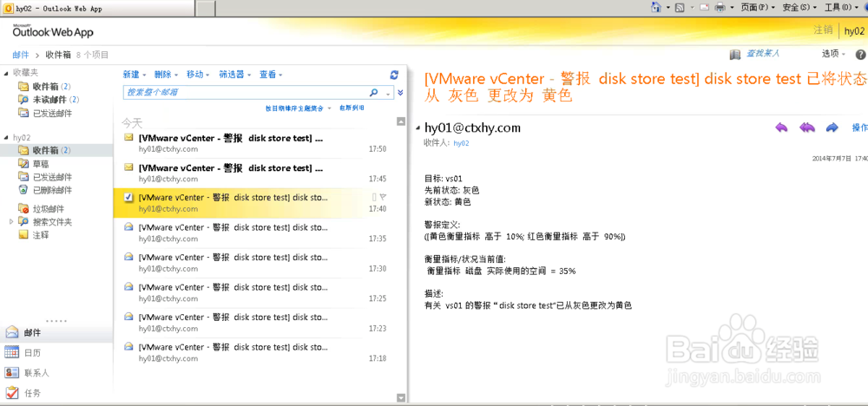Open Calendar (日历) module
Image resolution: width=868 pixels, height=406 pixels.
pos(56,353)
